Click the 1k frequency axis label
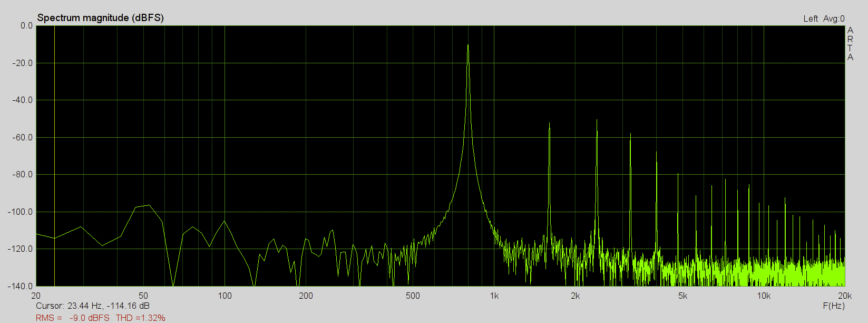868x323 pixels. tap(494, 296)
